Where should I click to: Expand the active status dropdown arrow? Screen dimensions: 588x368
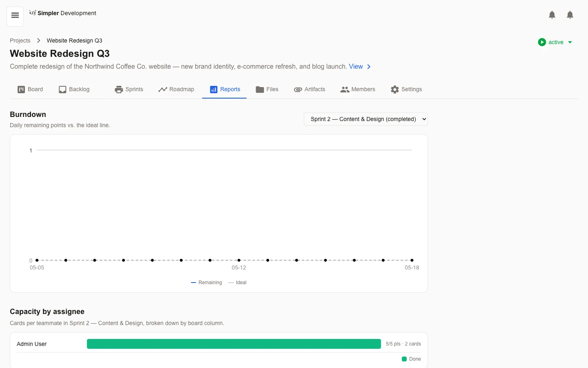[x=570, y=42]
